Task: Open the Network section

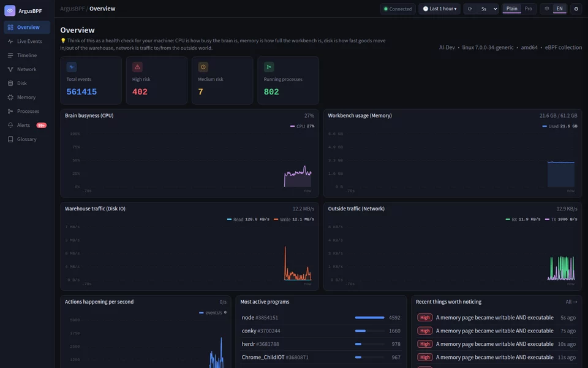Action: pos(27,69)
